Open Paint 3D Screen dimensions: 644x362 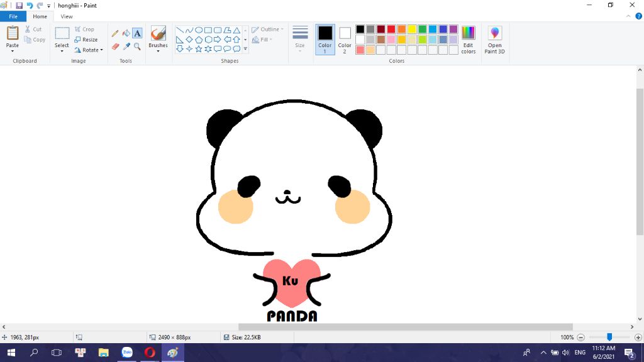(494, 40)
